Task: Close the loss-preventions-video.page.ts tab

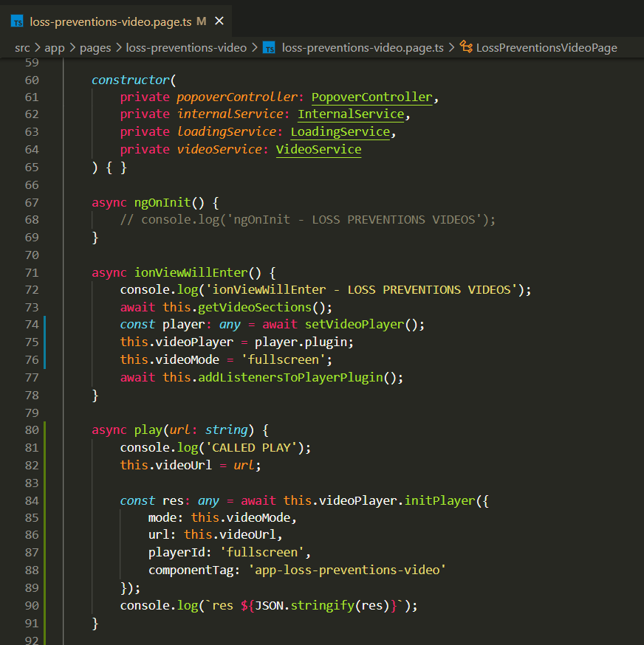Action: tap(219, 21)
